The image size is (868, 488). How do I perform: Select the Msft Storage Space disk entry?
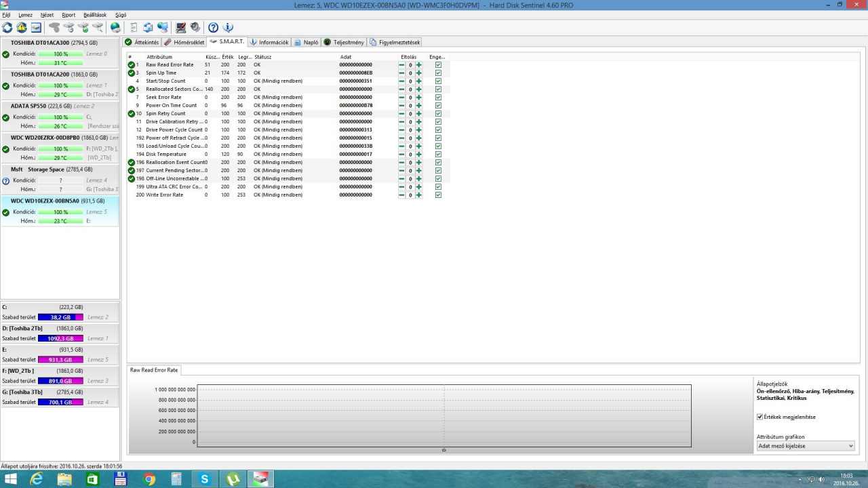(x=60, y=180)
